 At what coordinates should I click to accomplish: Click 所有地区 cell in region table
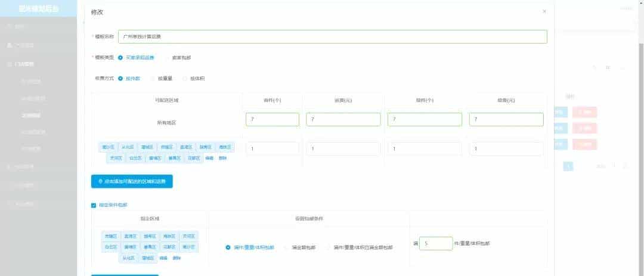point(166,122)
